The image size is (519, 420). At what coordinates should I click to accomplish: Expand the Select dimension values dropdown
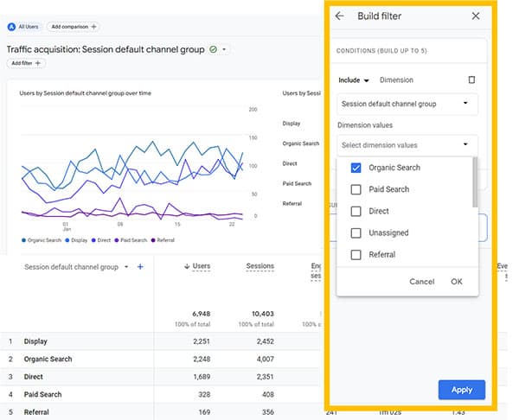tap(407, 145)
